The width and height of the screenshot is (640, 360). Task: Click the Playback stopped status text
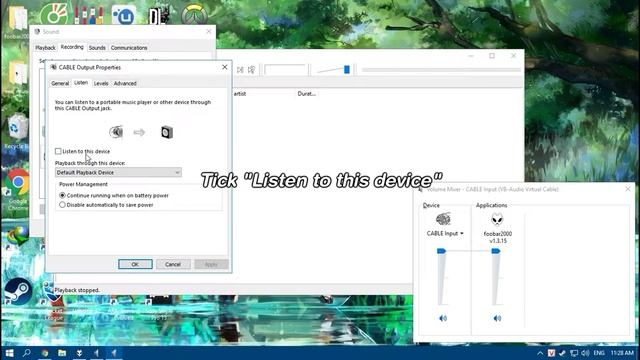point(77,290)
